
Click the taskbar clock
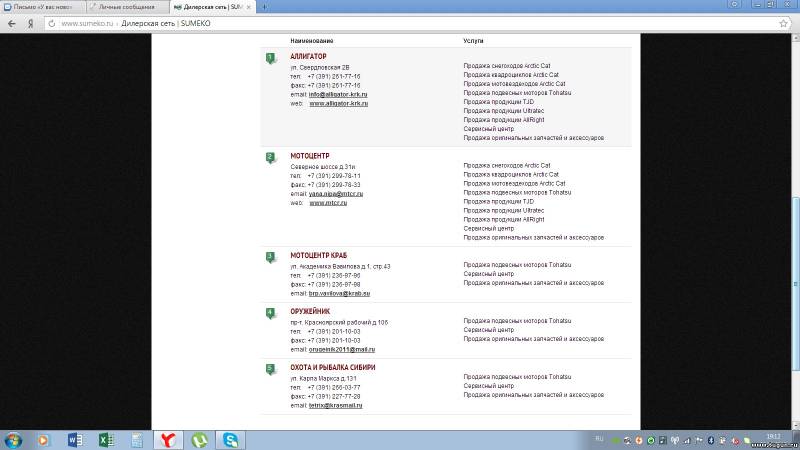point(773,436)
